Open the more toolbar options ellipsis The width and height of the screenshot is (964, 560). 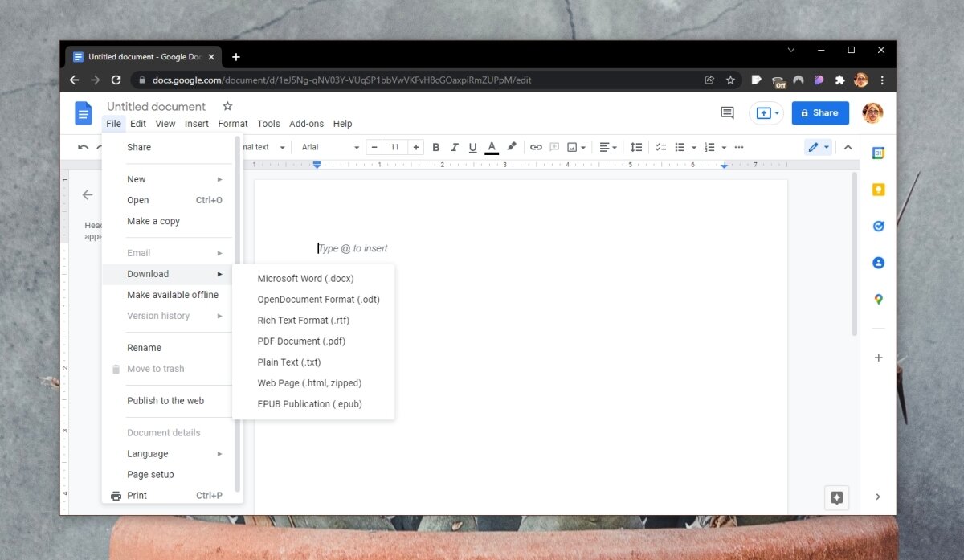739,147
